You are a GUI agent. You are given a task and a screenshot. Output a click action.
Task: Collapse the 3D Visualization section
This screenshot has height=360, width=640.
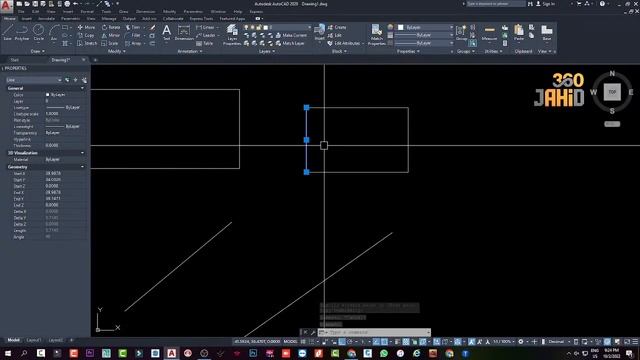click(x=82, y=153)
